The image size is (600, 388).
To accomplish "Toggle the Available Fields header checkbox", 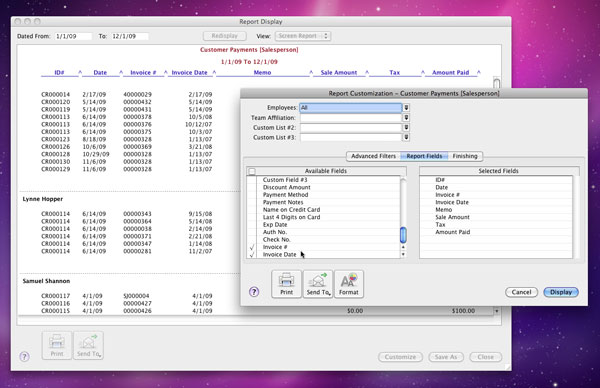I will 252,171.
